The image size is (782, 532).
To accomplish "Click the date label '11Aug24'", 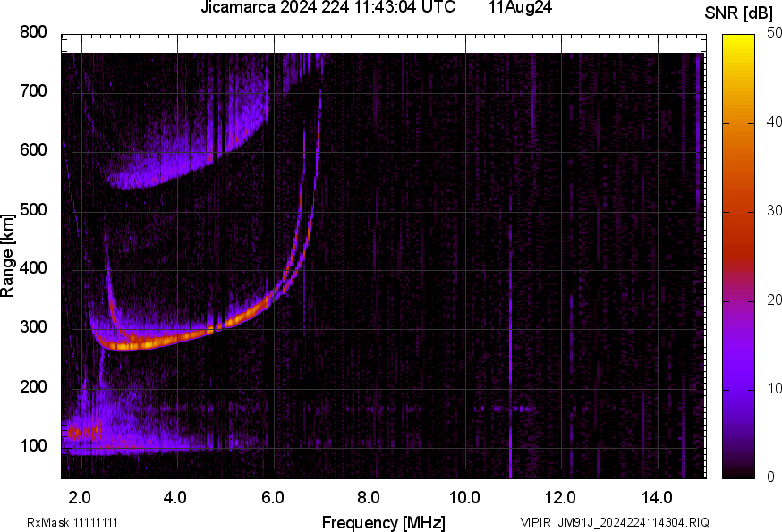I will click(520, 7).
